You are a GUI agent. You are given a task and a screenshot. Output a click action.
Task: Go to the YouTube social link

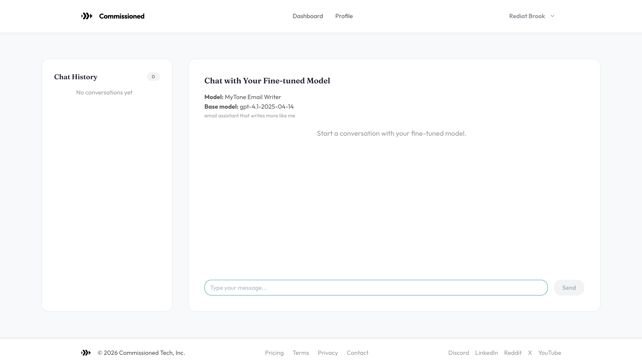pyautogui.click(x=549, y=352)
